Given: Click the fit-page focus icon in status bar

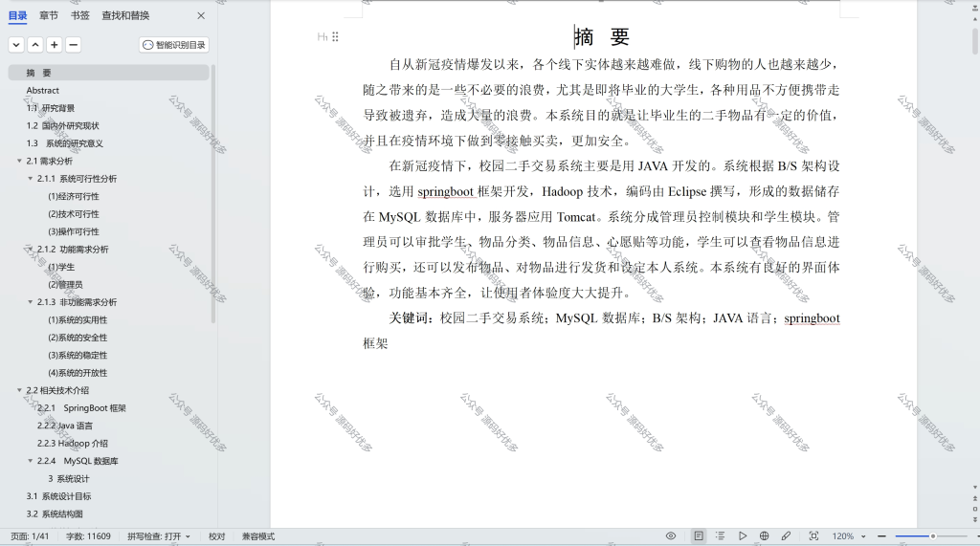Looking at the screenshot, I should [813, 536].
